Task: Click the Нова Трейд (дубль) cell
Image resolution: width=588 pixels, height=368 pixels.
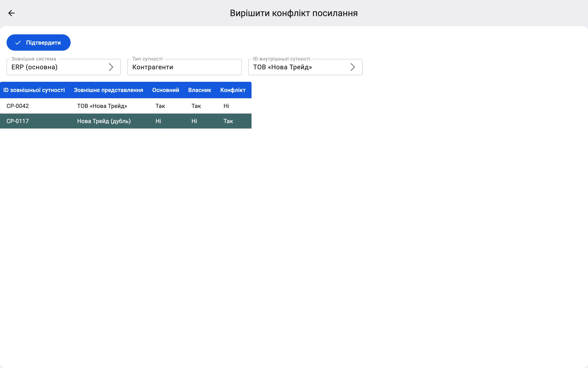Action: click(104, 121)
